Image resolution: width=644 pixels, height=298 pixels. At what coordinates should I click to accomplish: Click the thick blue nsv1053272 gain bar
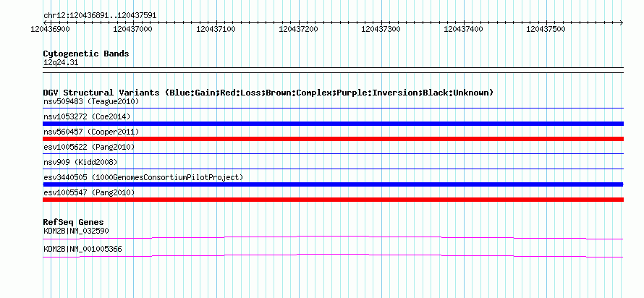point(334,124)
